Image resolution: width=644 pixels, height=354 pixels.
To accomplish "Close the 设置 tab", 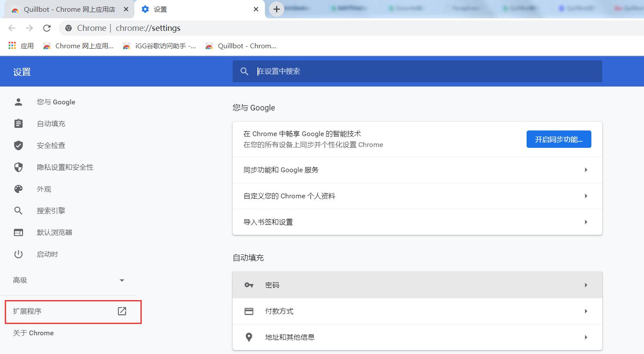I will [256, 9].
